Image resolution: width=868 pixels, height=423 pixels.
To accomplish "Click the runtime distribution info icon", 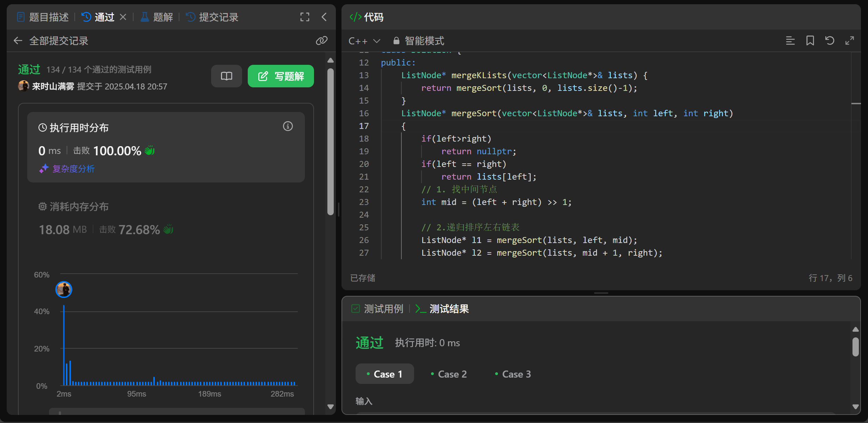I will pos(288,126).
